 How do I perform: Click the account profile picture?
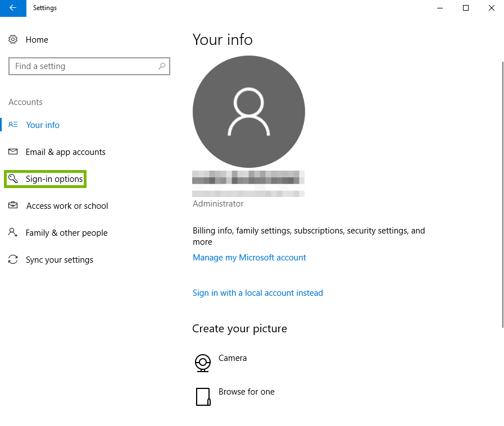tap(248, 112)
